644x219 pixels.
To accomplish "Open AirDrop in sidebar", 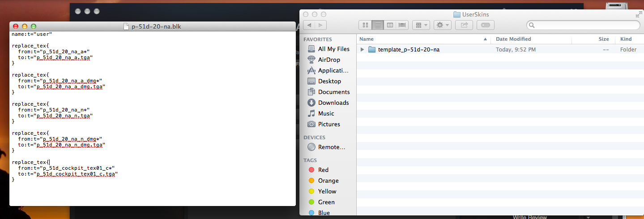I will [x=324, y=60].
